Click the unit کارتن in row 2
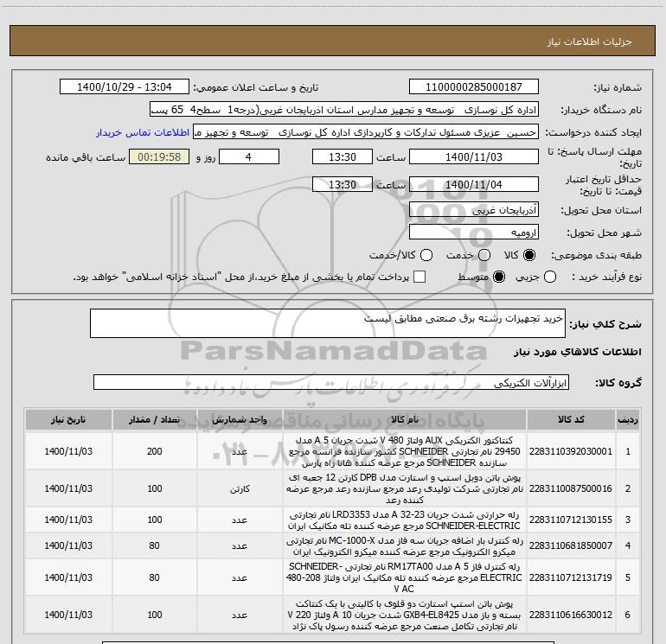 pyautogui.click(x=240, y=489)
